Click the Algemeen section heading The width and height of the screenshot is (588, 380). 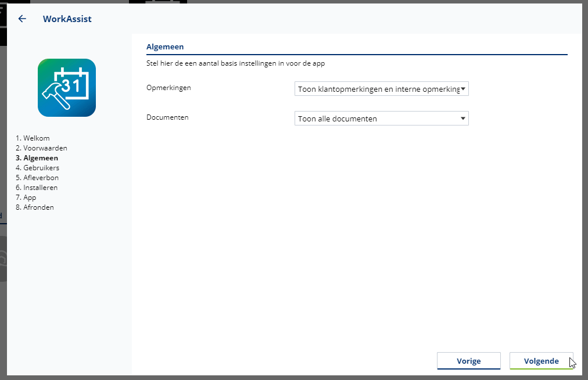pyautogui.click(x=165, y=47)
